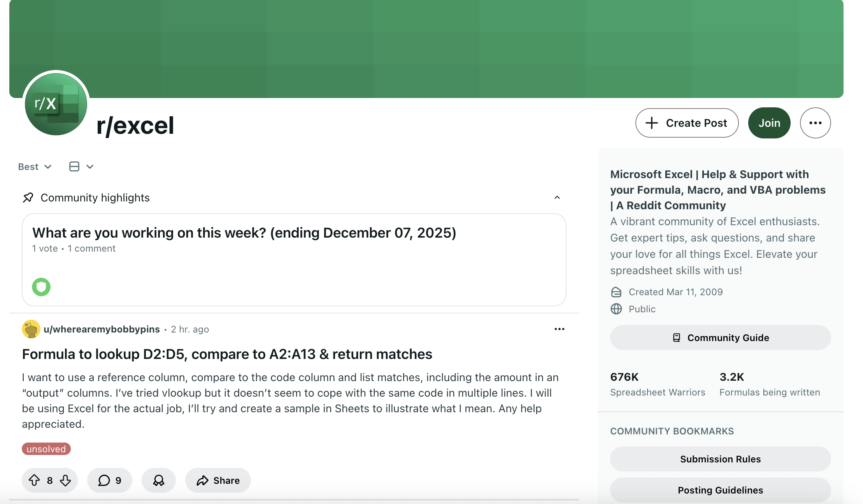Open the community three-dot overflow menu

click(x=815, y=123)
